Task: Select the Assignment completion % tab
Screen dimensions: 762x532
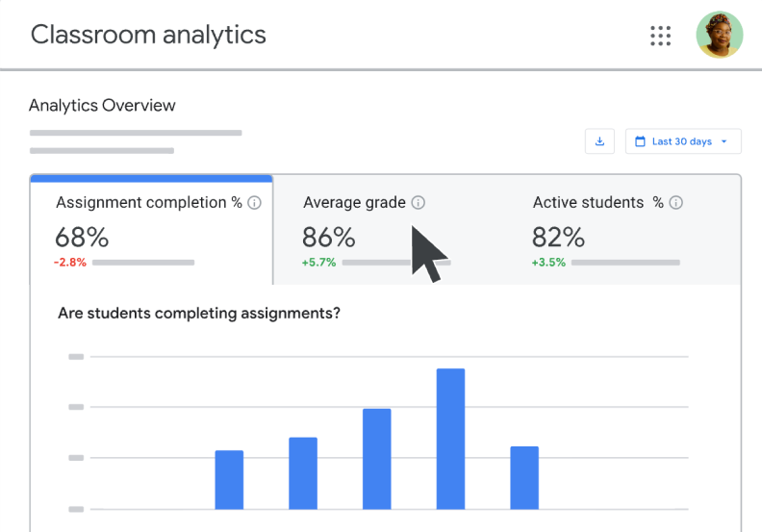Action: (151, 231)
